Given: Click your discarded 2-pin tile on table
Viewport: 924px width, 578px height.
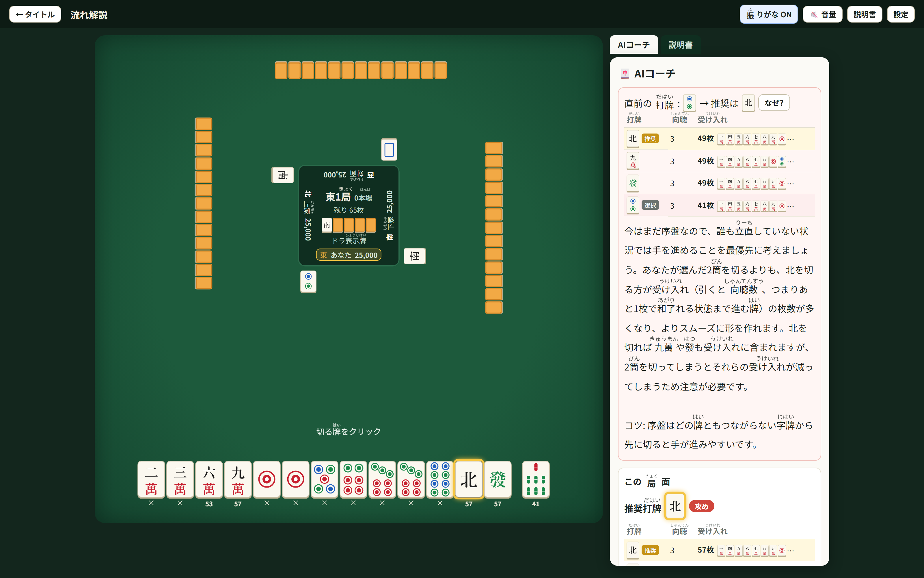Looking at the screenshot, I should point(308,281).
